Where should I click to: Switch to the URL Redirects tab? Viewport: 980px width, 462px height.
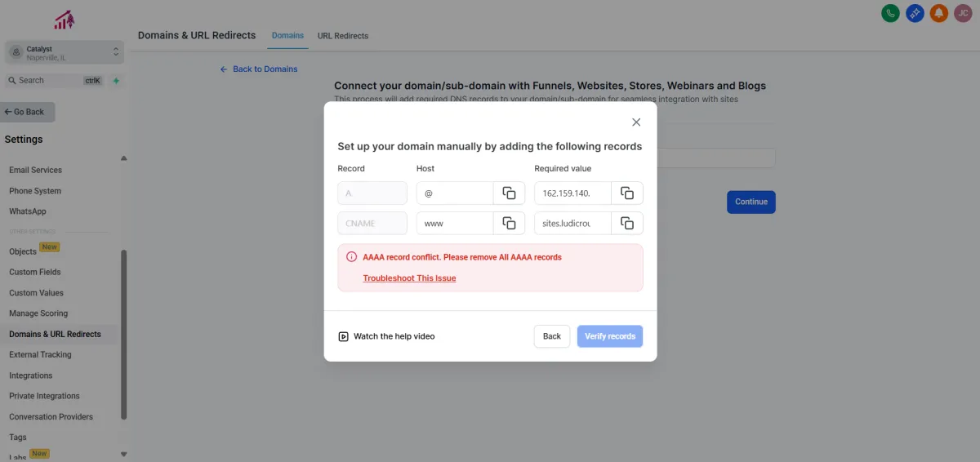[x=343, y=36]
